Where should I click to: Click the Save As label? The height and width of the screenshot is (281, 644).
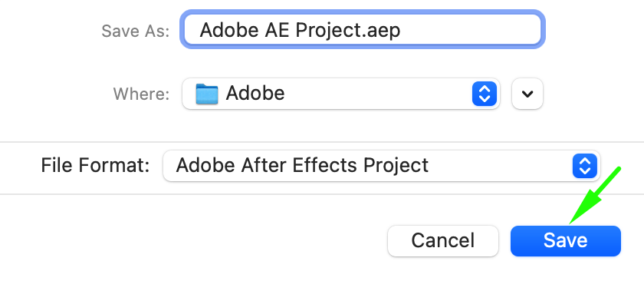136,31
